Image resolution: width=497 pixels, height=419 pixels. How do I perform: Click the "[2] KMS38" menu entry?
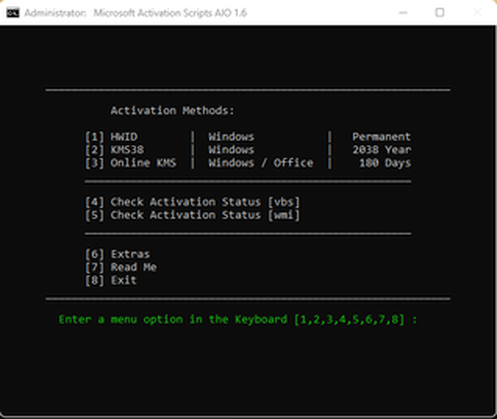(x=114, y=150)
